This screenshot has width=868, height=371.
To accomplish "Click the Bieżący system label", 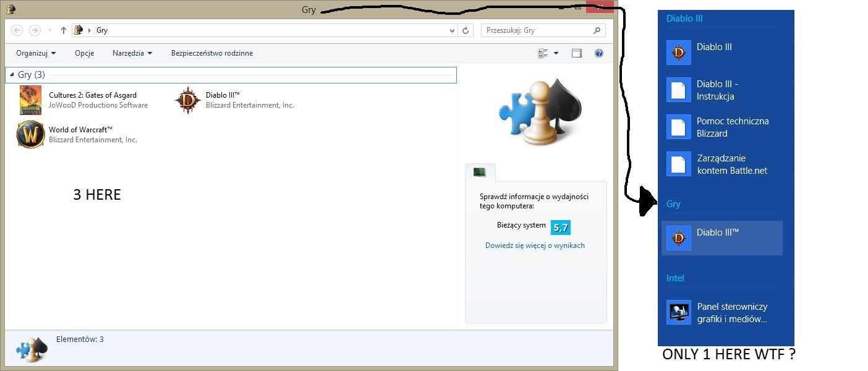I will point(521,225).
